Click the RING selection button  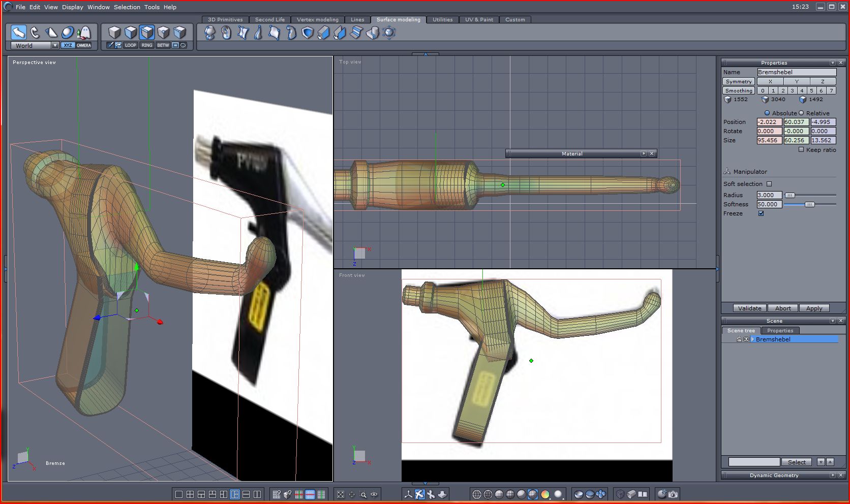(147, 45)
